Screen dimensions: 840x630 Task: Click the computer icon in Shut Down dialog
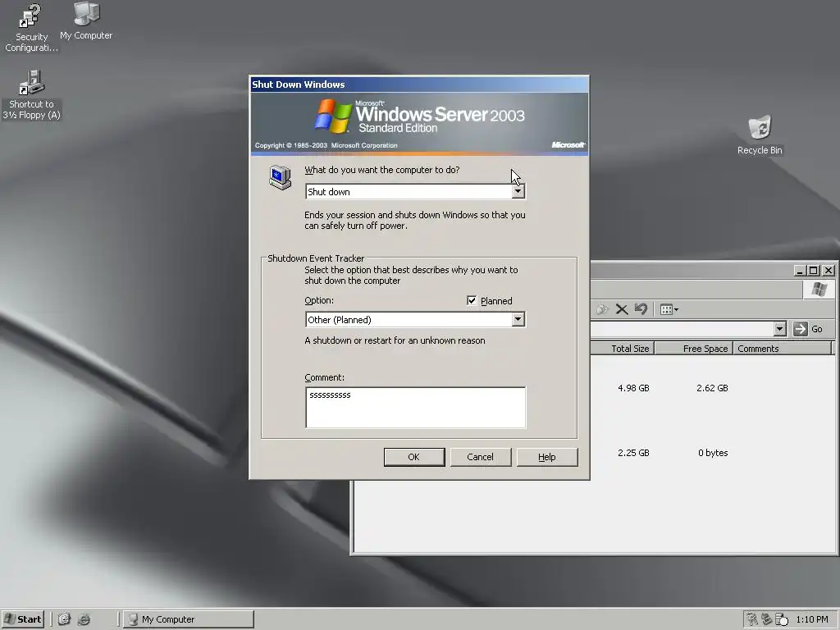pos(281,177)
